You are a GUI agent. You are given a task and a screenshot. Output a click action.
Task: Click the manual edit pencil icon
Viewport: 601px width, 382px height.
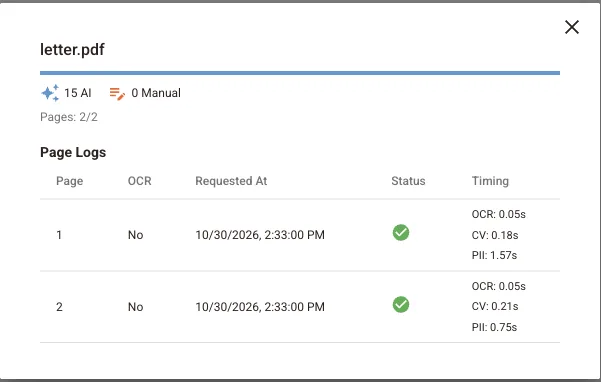tap(117, 93)
